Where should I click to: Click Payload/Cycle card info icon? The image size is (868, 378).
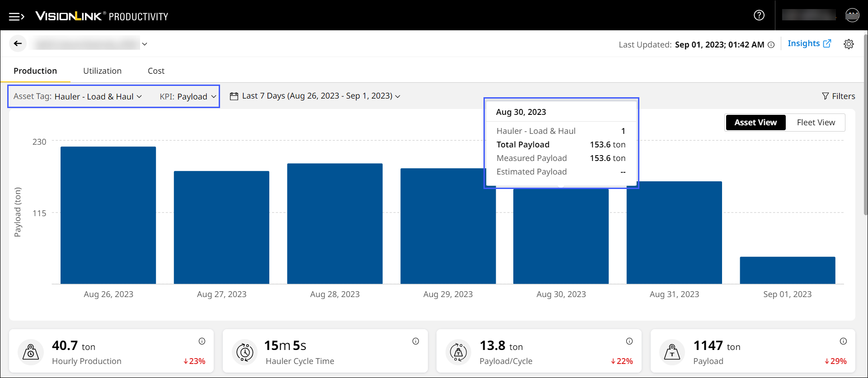pyautogui.click(x=629, y=341)
